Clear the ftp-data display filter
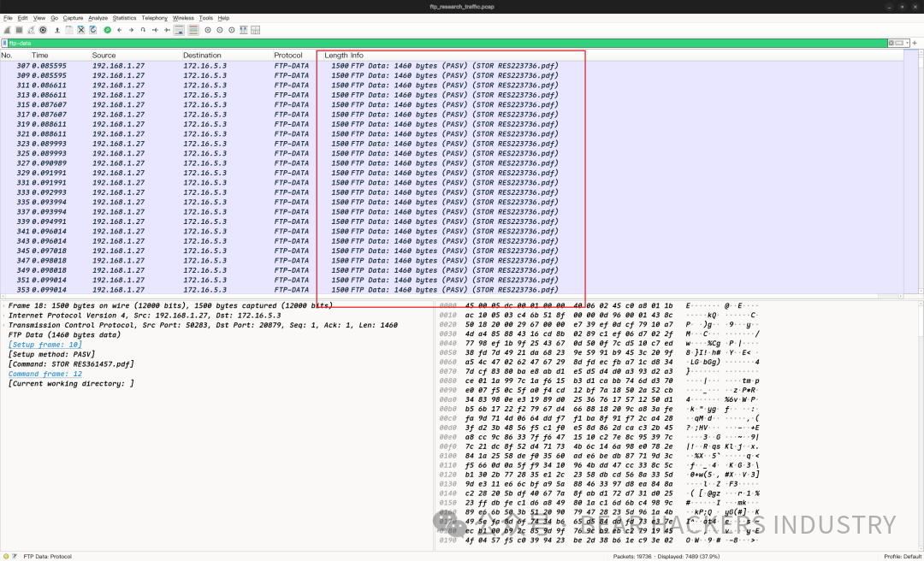Screen dimensions: 924x561 pyautogui.click(x=891, y=43)
